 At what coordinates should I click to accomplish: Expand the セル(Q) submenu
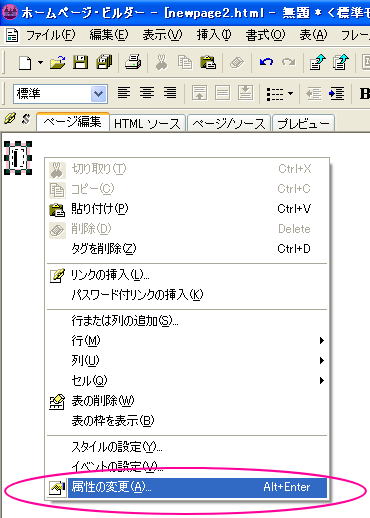tap(187, 380)
